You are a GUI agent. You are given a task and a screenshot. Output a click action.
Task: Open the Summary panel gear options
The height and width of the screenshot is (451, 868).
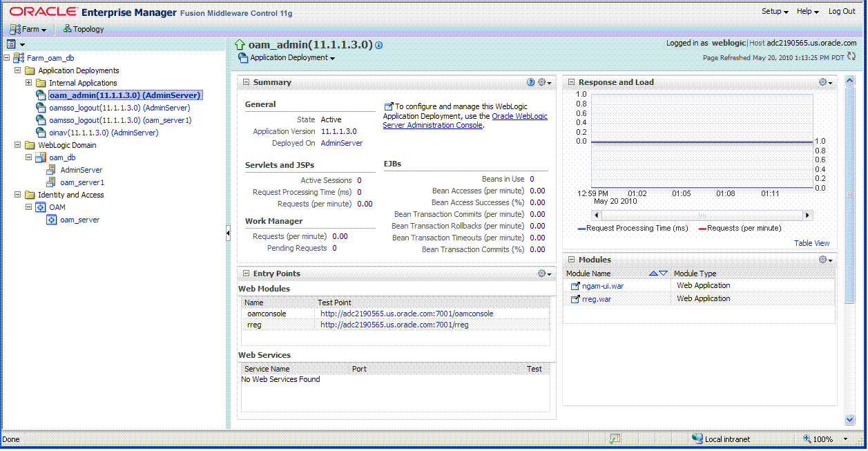pos(545,82)
